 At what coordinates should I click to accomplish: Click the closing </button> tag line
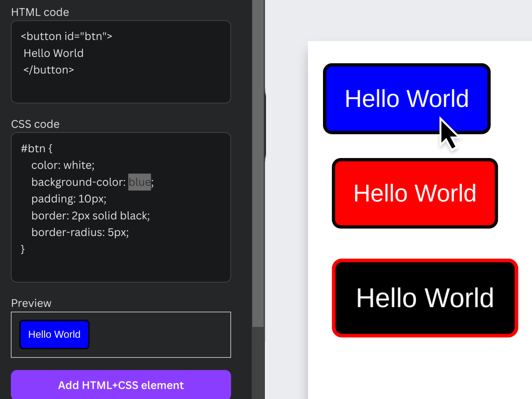coord(49,70)
